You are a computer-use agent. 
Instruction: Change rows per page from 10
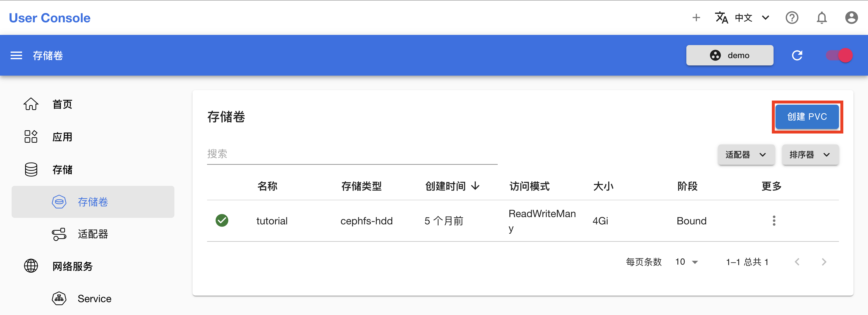[687, 262]
